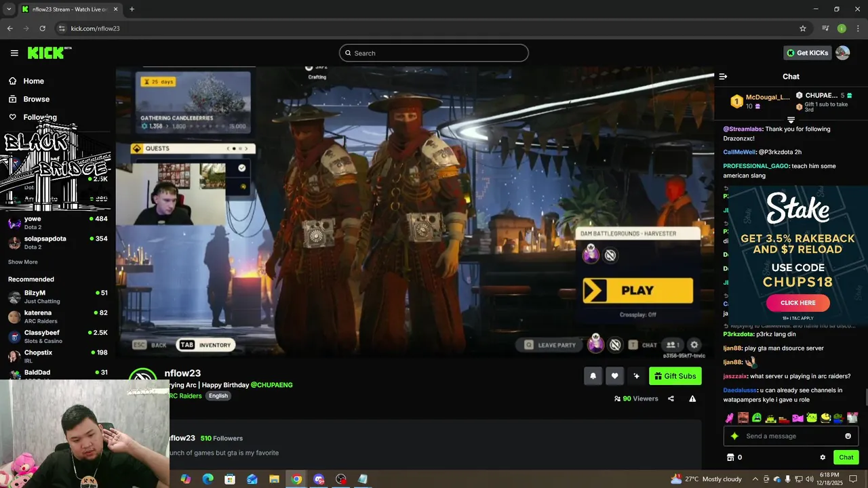Open recommended channel Chopstix

(x=58, y=356)
